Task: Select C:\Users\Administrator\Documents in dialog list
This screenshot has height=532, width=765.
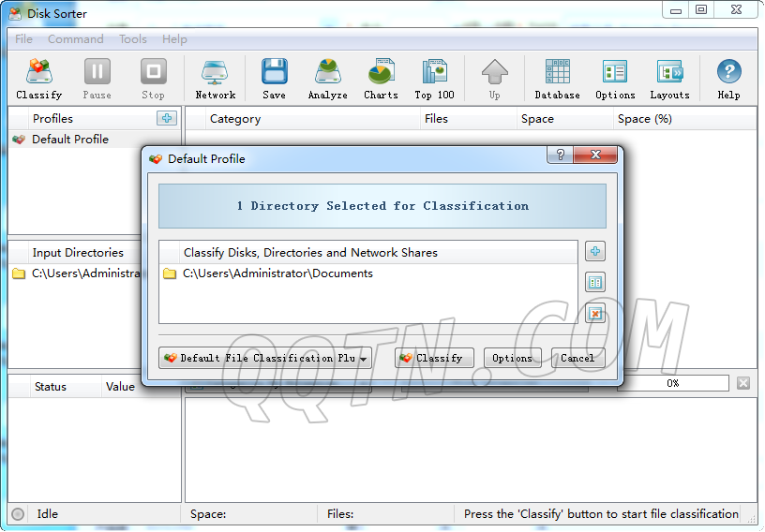Action: (x=277, y=273)
